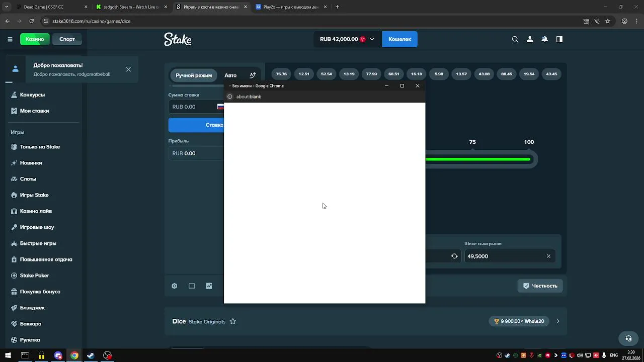644x362 pixels.
Task: Click the Казино button
Action: point(35,39)
